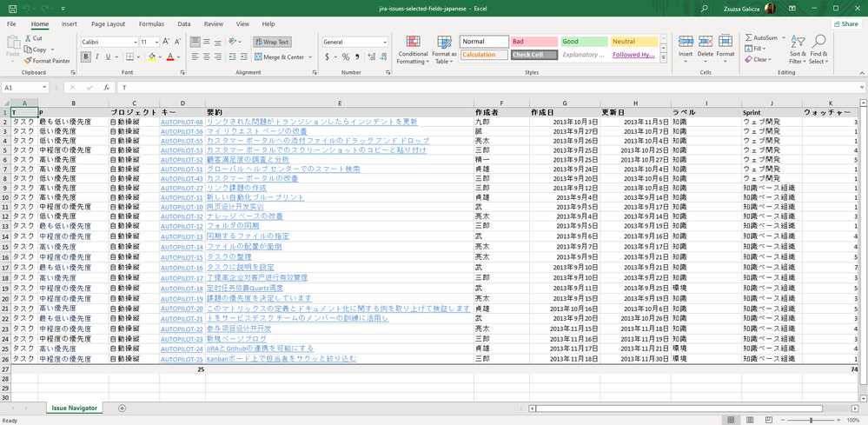Select the Issue Navigator sheet tab

coord(75,408)
